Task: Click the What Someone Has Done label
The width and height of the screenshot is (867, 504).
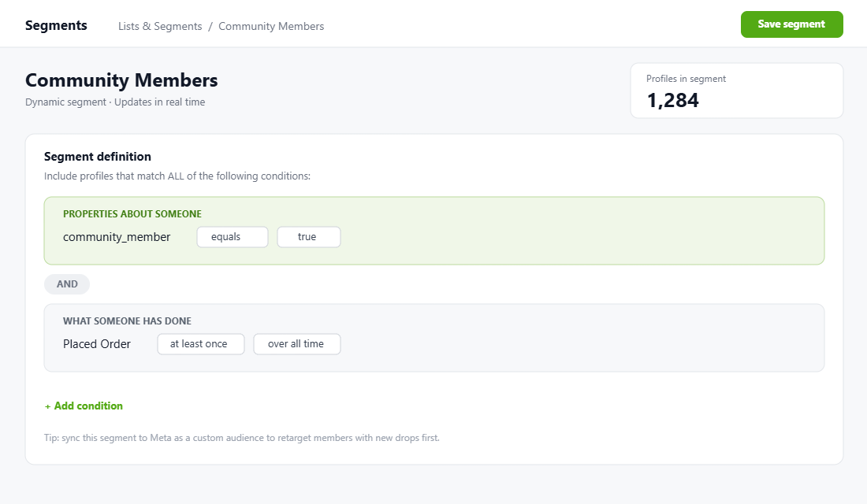Action: [x=127, y=321]
